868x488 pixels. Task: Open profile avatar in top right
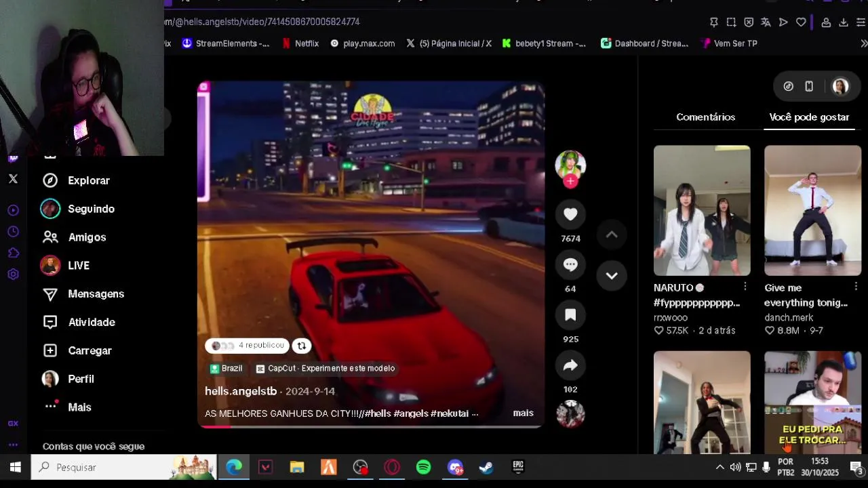click(x=840, y=86)
